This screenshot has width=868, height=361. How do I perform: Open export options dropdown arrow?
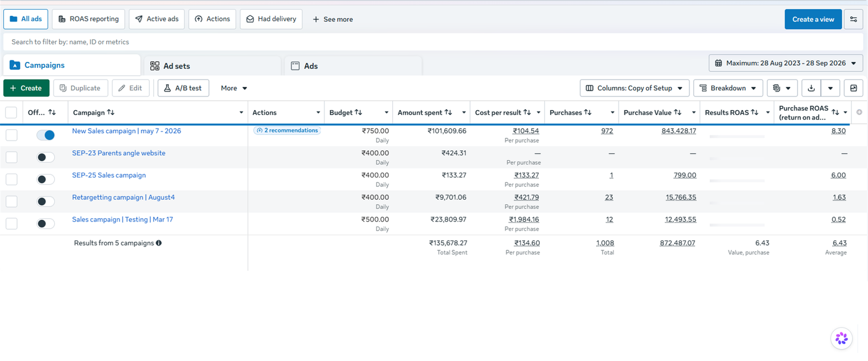coord(830,88)
